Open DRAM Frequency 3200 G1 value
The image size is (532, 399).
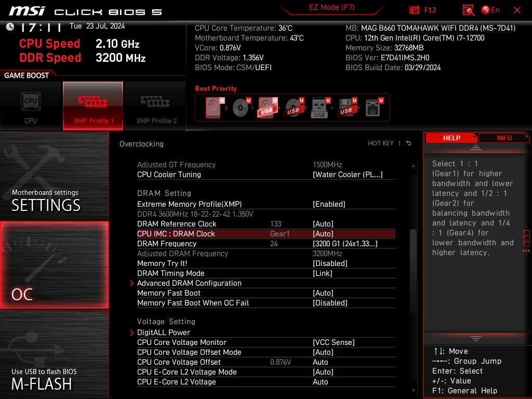click(x=345, y=244)
